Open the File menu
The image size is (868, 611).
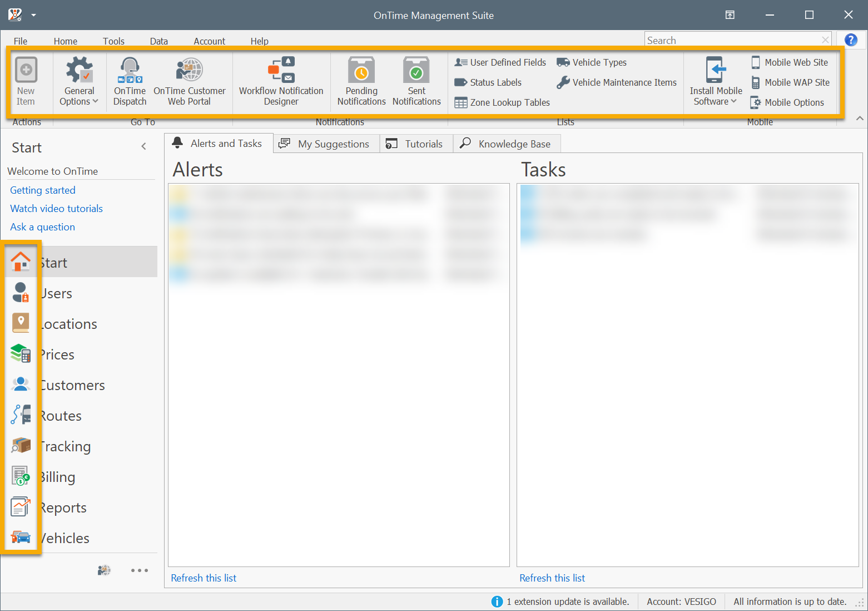[21, 41]
